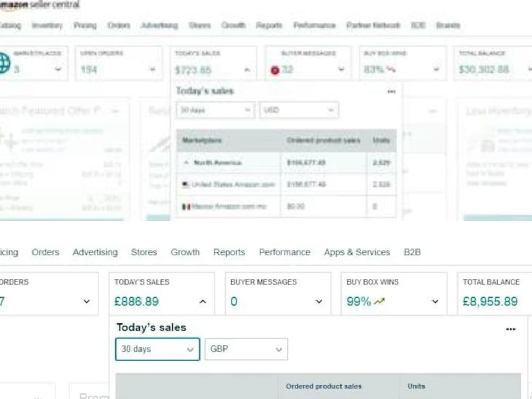Open the Pricing menu in the upper dashboard

[85, 26]
